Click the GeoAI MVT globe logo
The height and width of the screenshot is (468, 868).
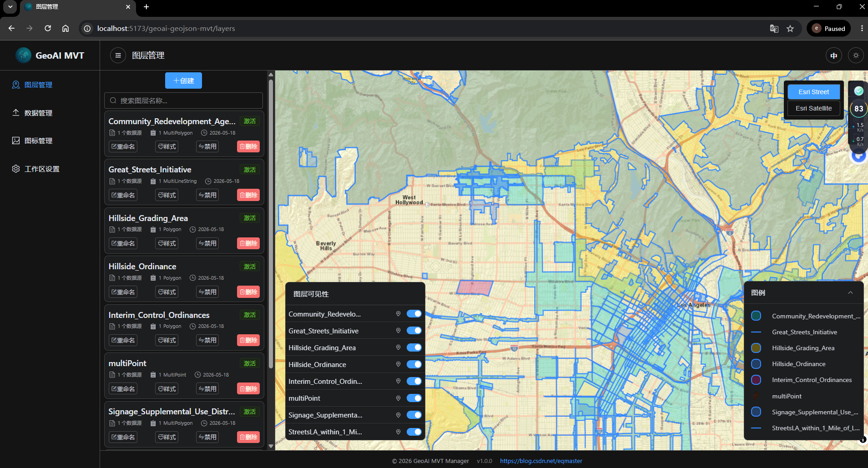click(23, 55)
